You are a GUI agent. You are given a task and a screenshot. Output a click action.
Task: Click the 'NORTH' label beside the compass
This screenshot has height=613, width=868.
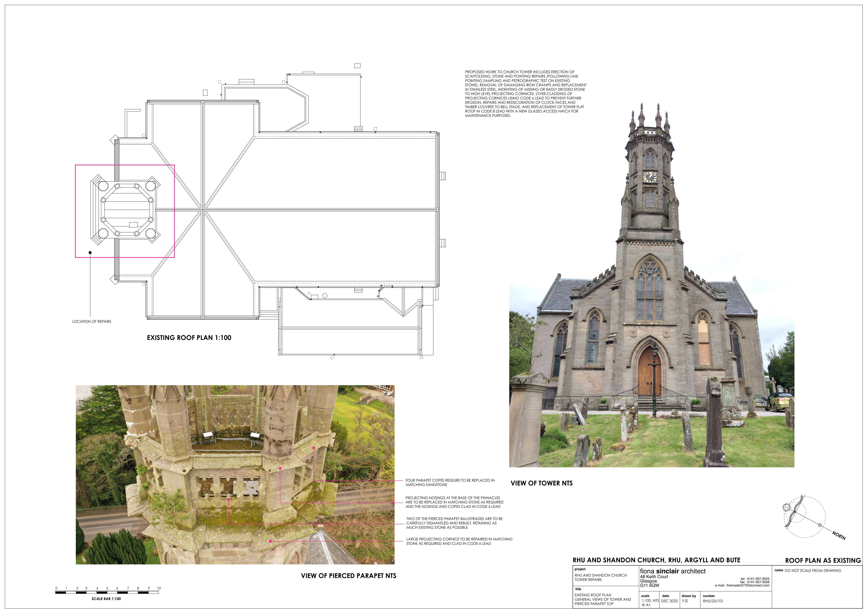tap(839, 535)
